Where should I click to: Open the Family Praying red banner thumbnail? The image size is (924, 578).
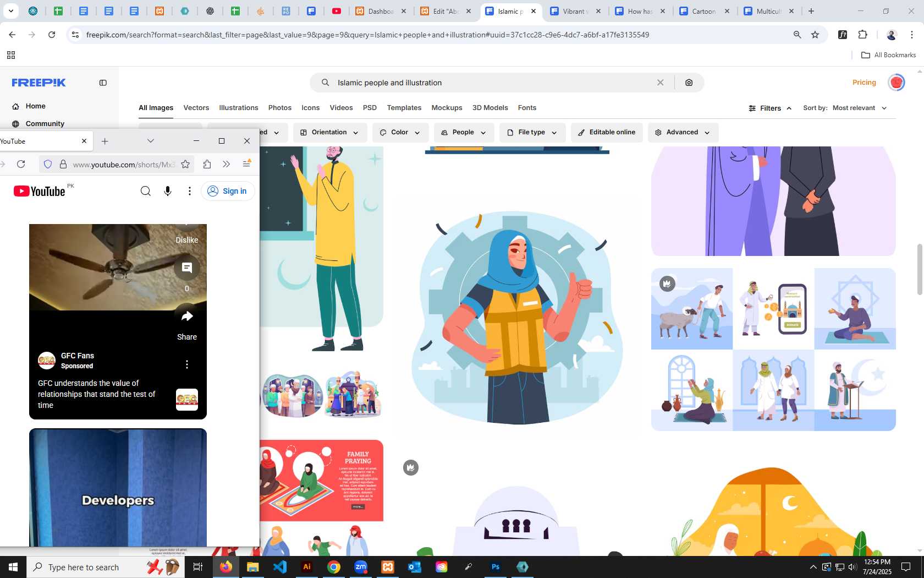(322, 481)
